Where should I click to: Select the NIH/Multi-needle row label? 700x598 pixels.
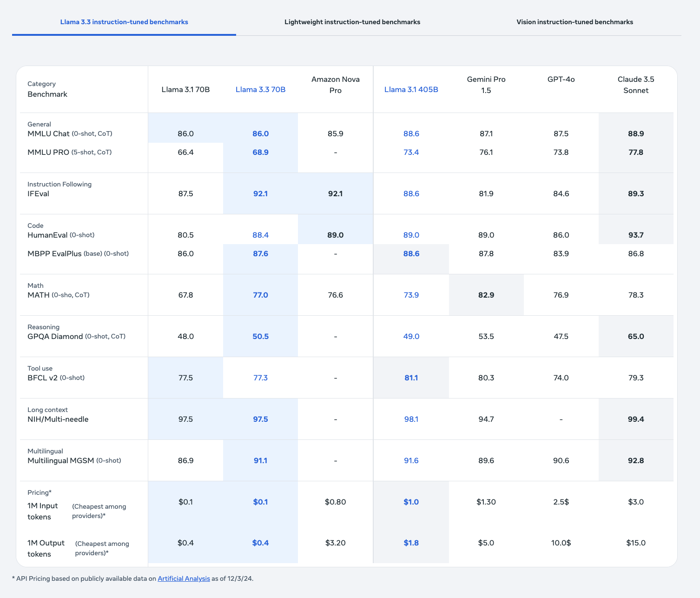coord(58,419)
